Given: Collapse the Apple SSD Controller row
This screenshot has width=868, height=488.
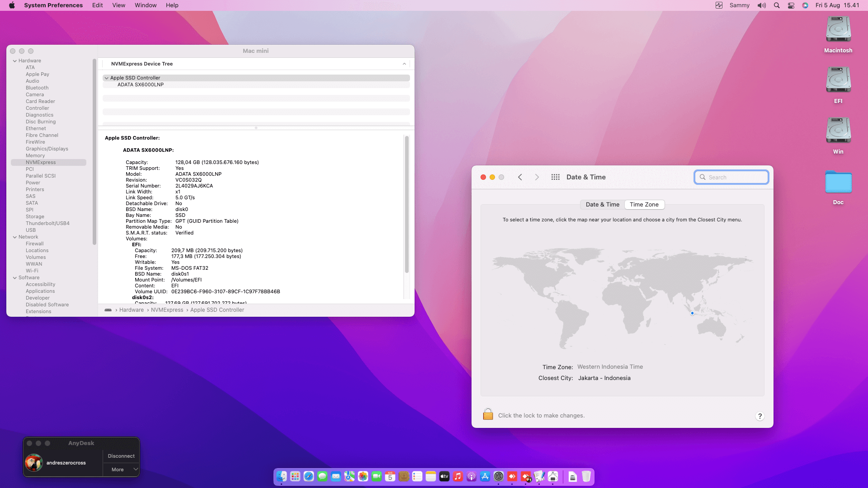Looking at the screenshot, I should coord(107,78).
